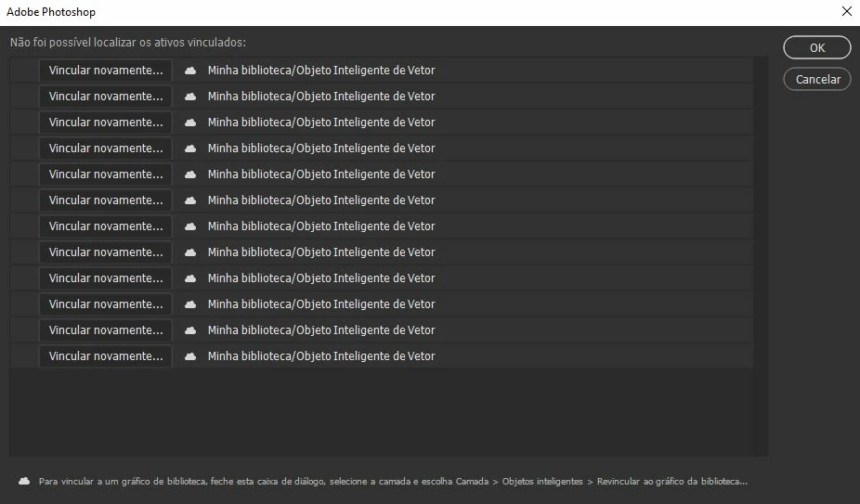Click the cloud library icon in the eleventh row

pyautogui.click(x=190, y=330)
